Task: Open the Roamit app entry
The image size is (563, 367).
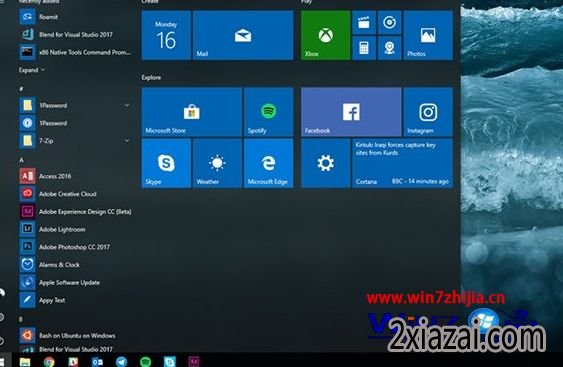Action: tap(75, 17)
